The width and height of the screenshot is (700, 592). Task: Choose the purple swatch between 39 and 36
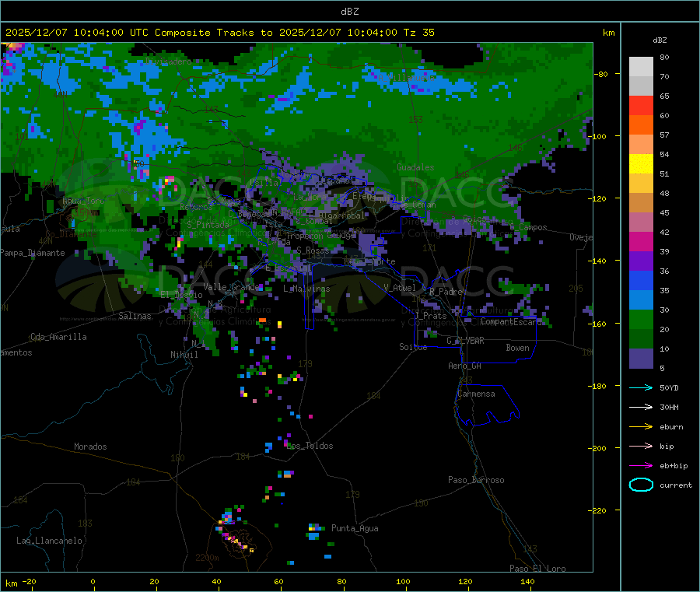click(641, 261)
